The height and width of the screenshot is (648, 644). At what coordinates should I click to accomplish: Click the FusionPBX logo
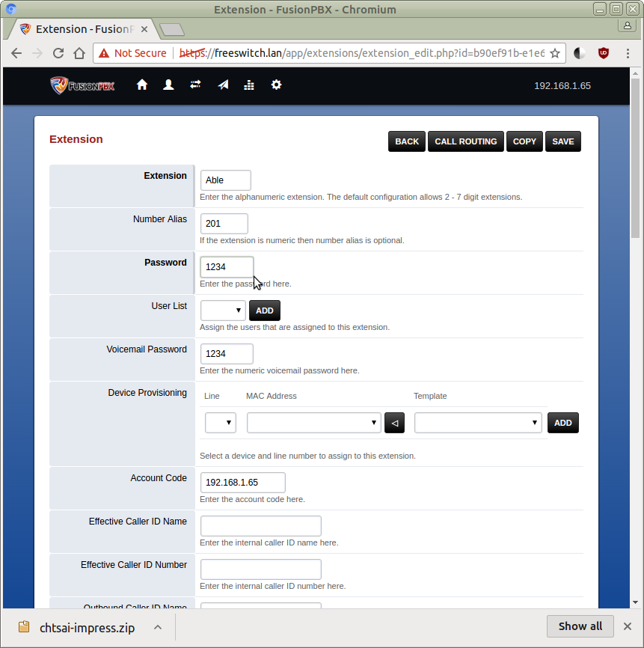(82, 85)
